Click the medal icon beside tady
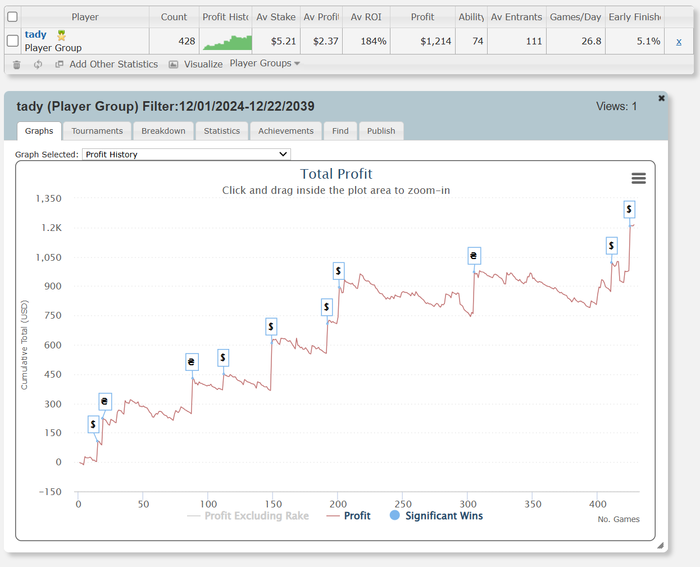700x567 pixels. (61, 35)
